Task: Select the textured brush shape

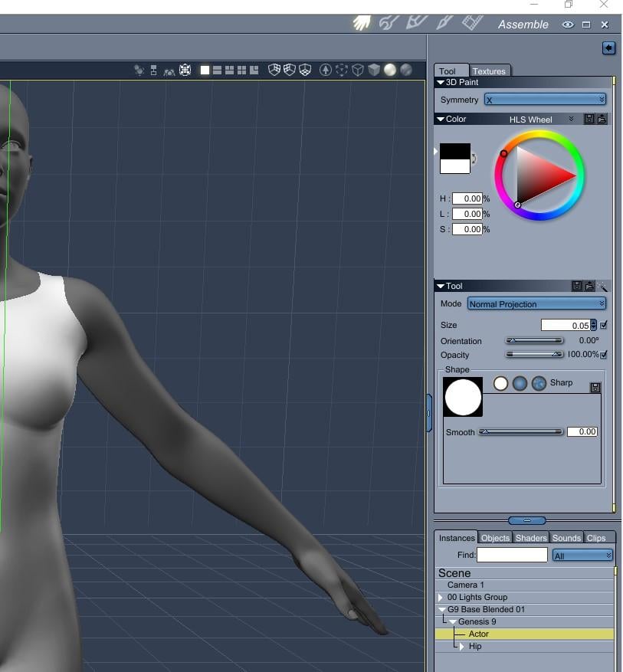Action: [539, 383]
